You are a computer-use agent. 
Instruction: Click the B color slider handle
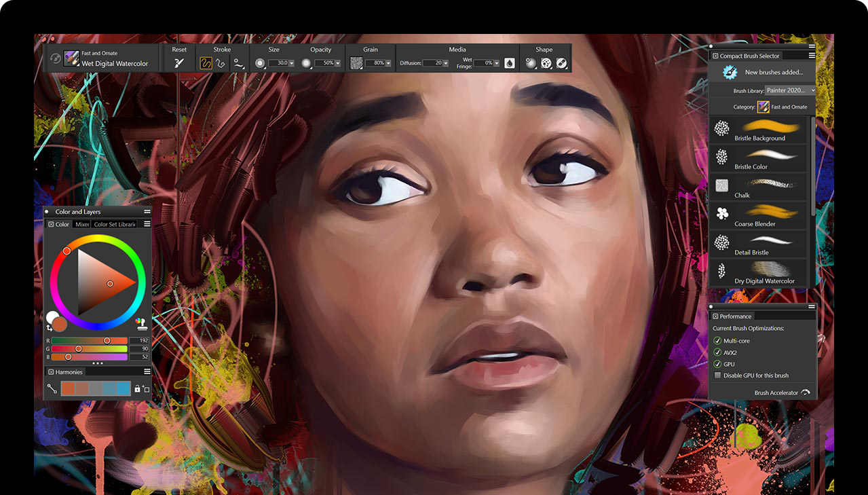pyautogui.click(x=68, y=356)
